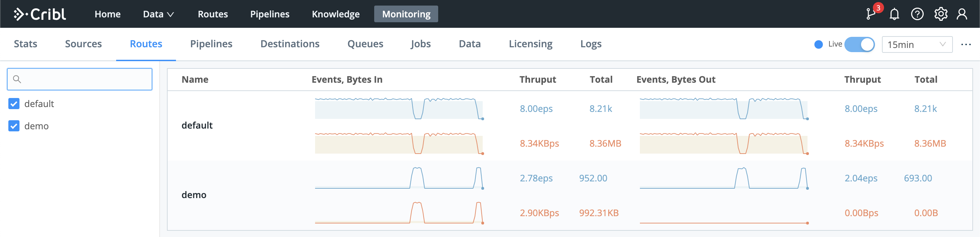The image size is (980, 237).
Task: Open the help question mark icon
Action: (917, 14)
